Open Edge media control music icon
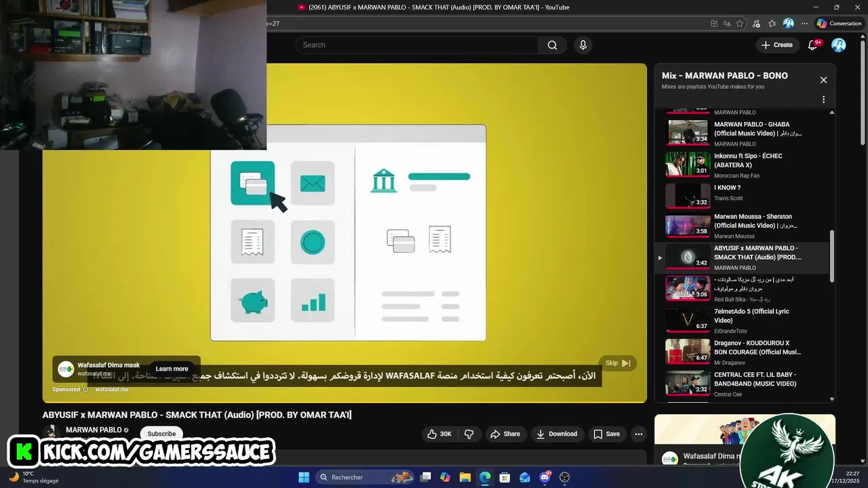Viewport: 868px width, 488px height. point(757,23)
